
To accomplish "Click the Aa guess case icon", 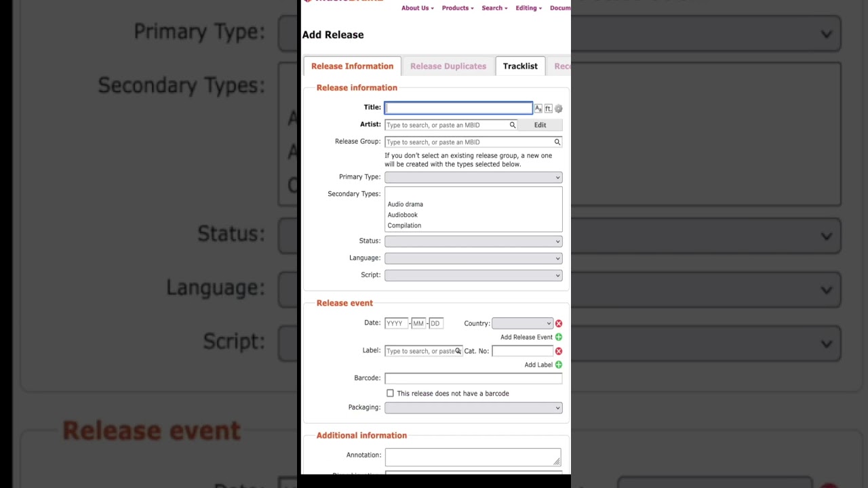I will click(x=538, y=108).
